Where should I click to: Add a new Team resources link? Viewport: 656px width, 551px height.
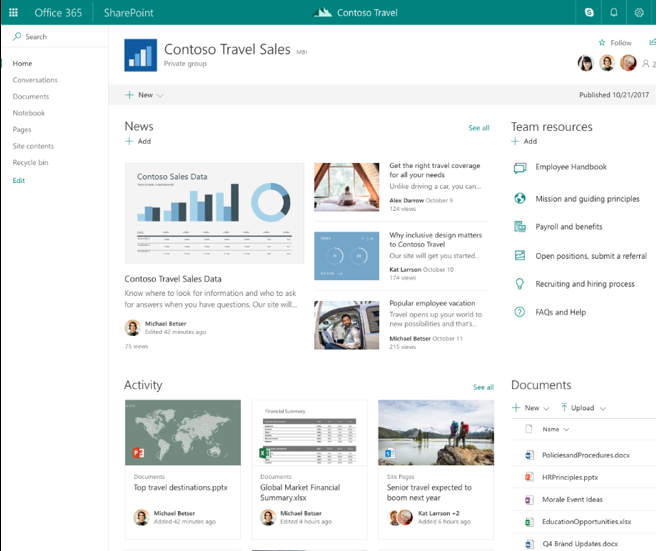tap(524, 142)
